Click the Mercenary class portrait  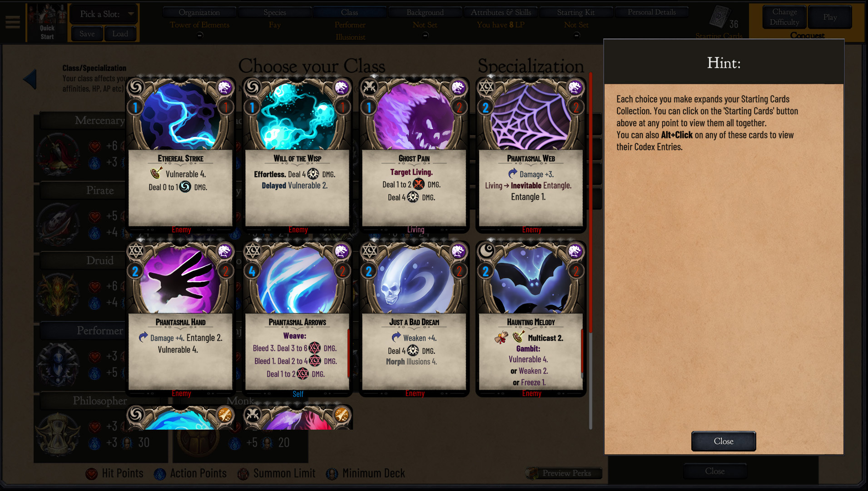click(x=58, y=154)
